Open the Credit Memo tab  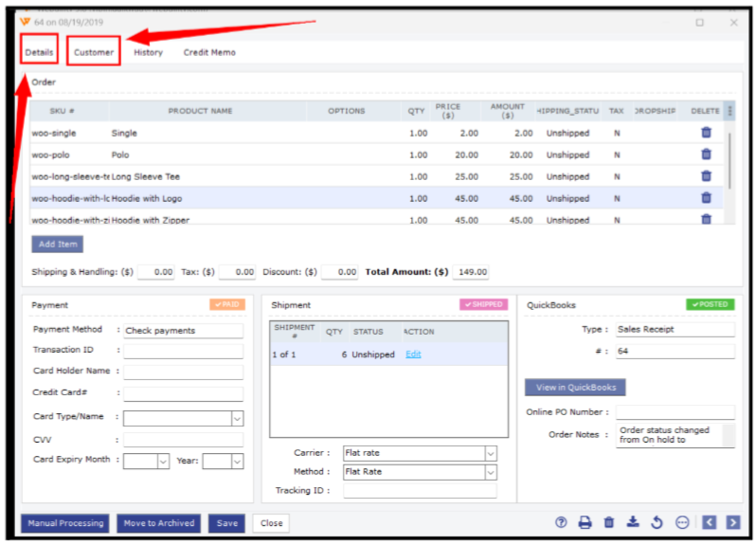tap(209, 52)
